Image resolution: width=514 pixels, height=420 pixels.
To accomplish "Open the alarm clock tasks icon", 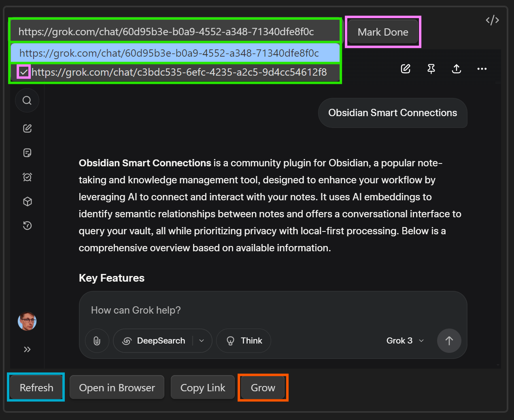I will 27,177.
